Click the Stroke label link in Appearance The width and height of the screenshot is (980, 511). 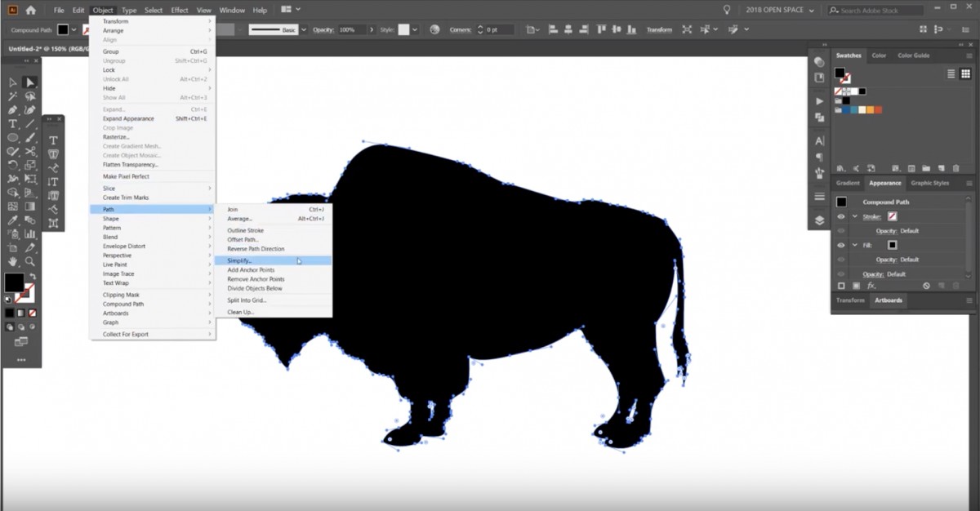click(x=871, y=216)
